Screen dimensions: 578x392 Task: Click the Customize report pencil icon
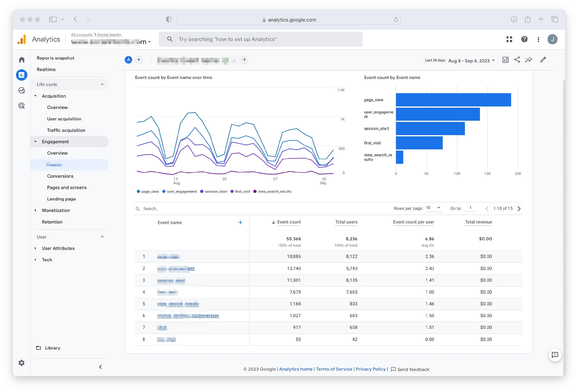(x=543, y=60)
